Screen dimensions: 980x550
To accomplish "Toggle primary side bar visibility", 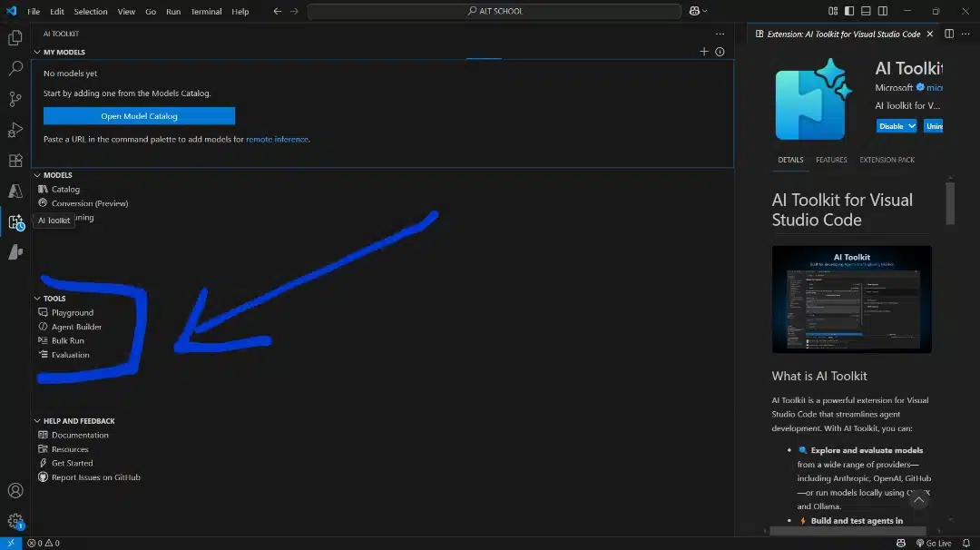I will coord(849,11).
